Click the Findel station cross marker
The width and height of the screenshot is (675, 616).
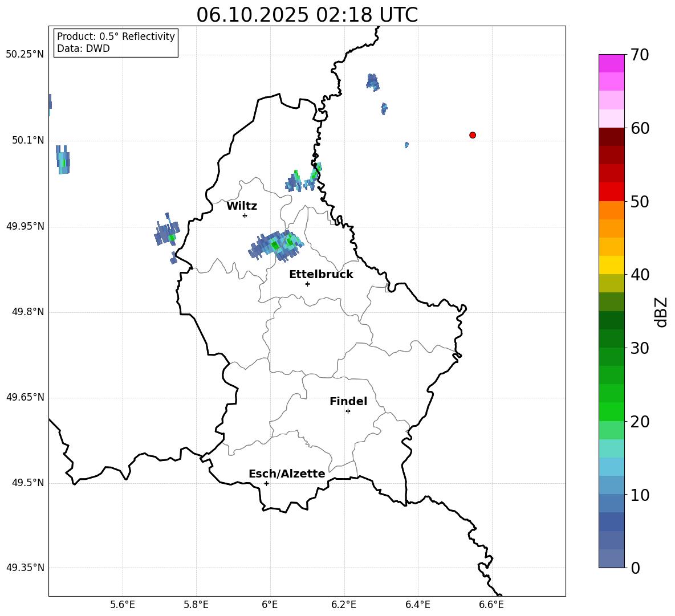click(x=348, y=411)
